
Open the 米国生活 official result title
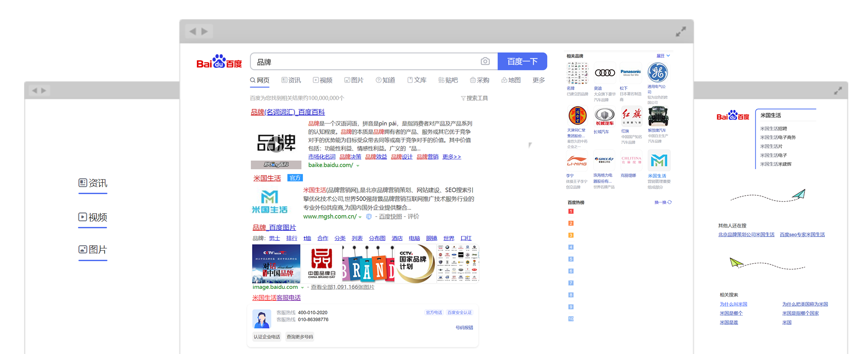pyautogui.click(x=267, y=178)
